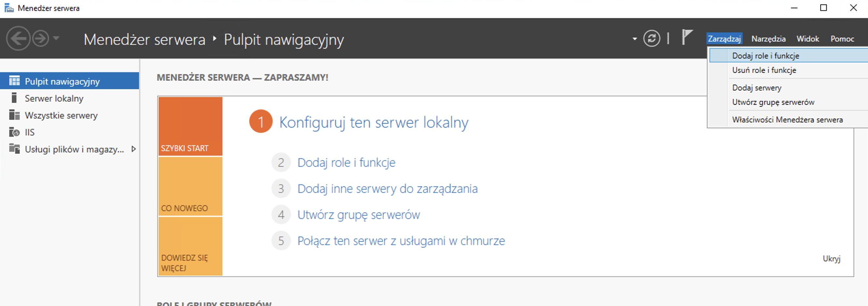Open notifications via the flag icon

(687, 38)
